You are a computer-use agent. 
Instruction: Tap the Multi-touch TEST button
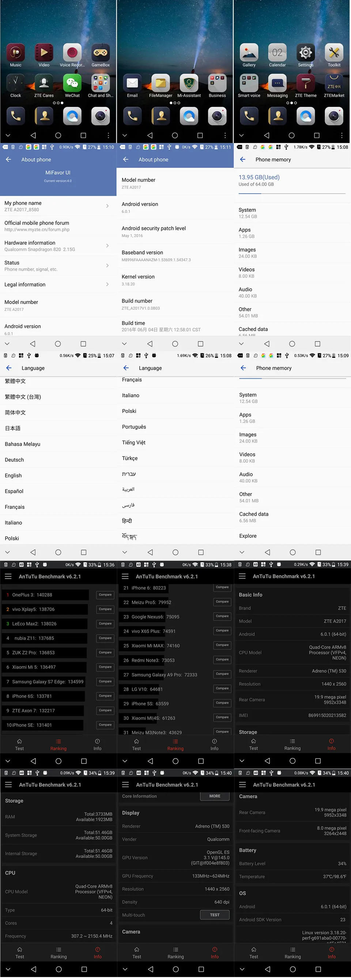pyautogui.click(x=215, y=915)
